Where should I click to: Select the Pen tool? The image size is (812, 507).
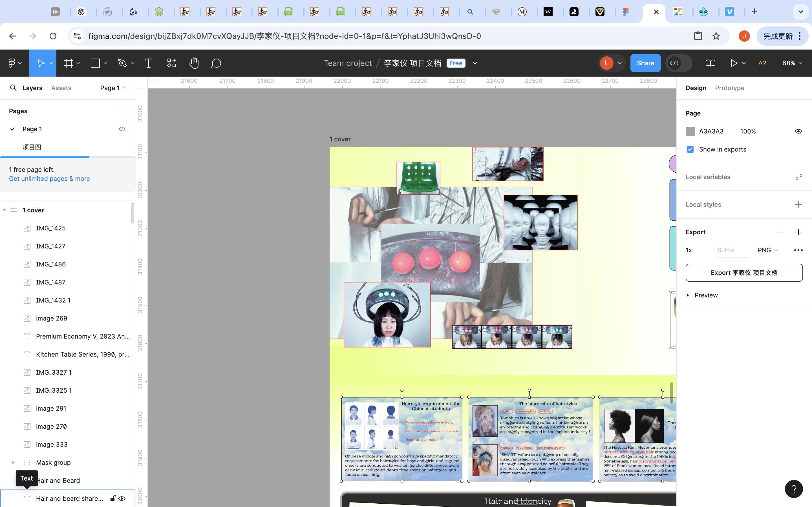tap(122, 63)
